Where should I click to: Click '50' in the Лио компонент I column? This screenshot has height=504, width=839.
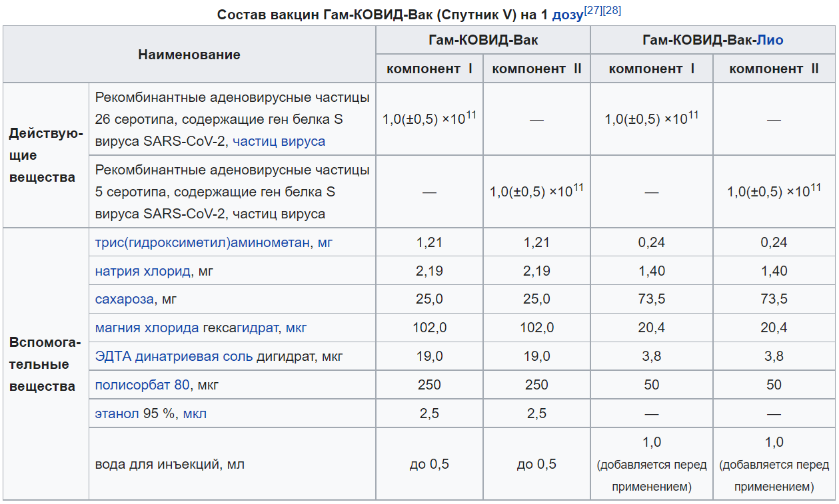[652, 385]
